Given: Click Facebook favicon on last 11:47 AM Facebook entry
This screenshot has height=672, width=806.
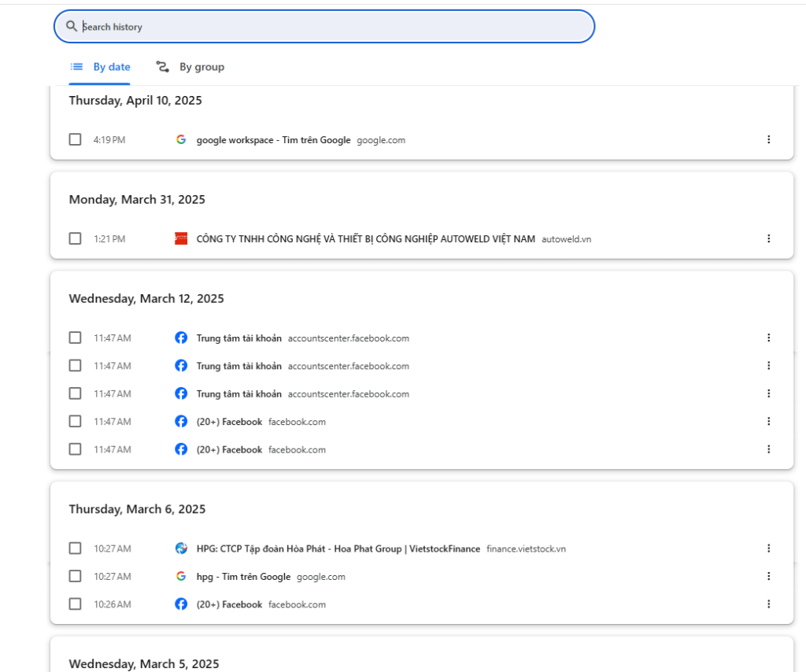Looking at the screenshot, I should tap(181, 449).
